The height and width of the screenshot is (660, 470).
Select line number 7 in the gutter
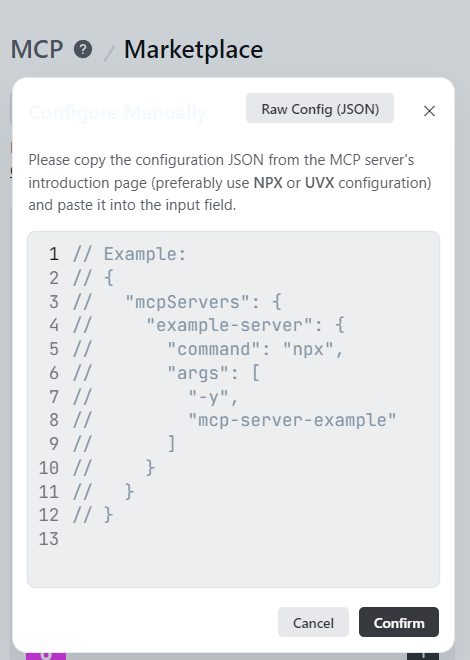tap(54, 397)
